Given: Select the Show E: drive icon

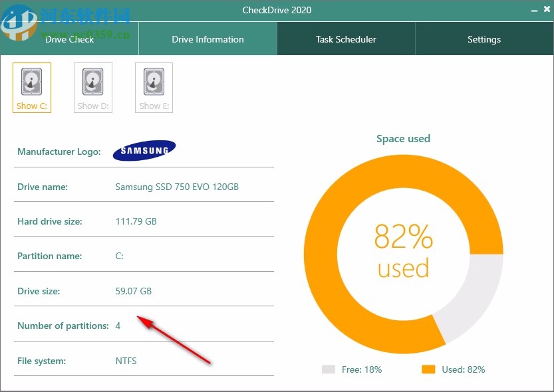Looking at the screenshot, I should [x=154, y=86].
